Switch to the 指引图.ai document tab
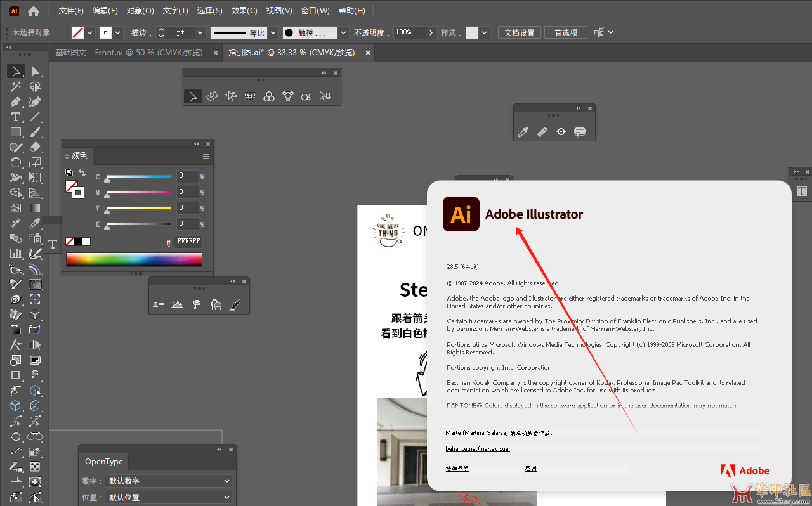 [291, 53]
